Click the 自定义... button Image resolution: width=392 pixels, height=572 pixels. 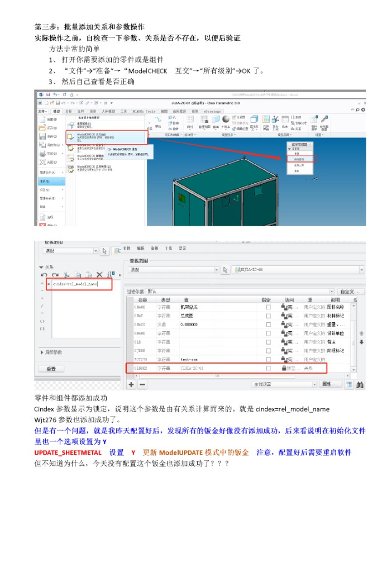point(351,292)
